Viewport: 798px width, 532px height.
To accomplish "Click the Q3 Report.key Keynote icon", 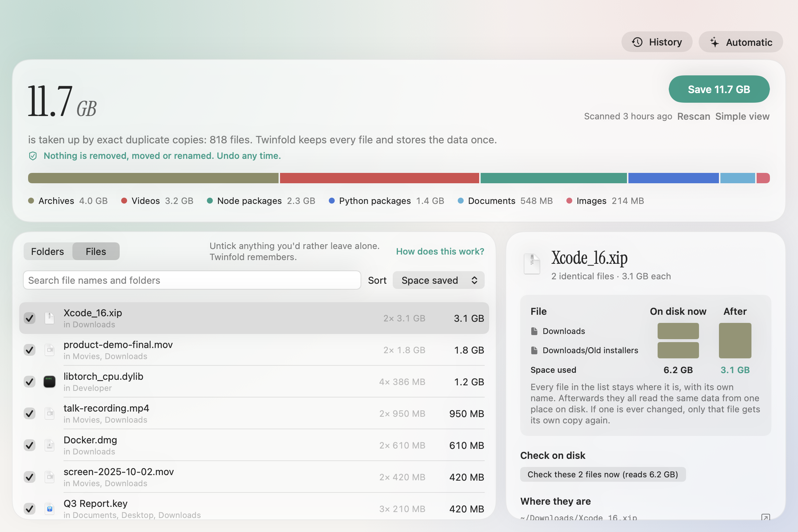I will (x=50, y=509).
